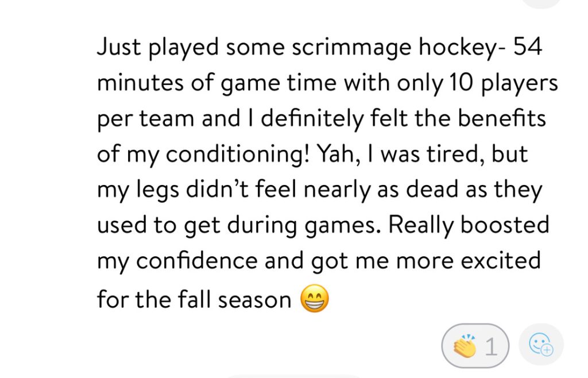The image size is (588, 378).
Task: Open the add reaction emoji picker
Action: tap(541, 345)
